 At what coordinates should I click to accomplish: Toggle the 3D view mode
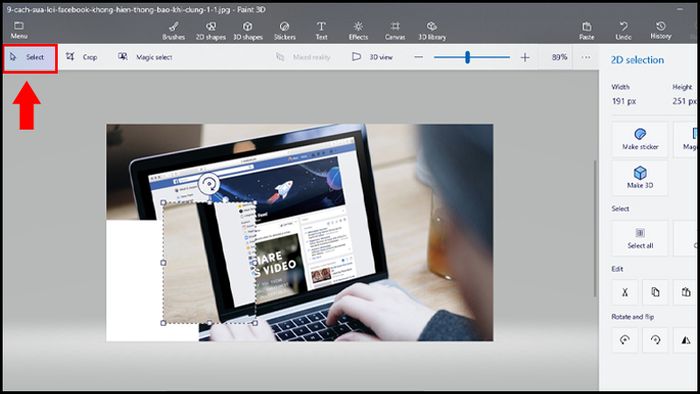[x=373, y=57]
